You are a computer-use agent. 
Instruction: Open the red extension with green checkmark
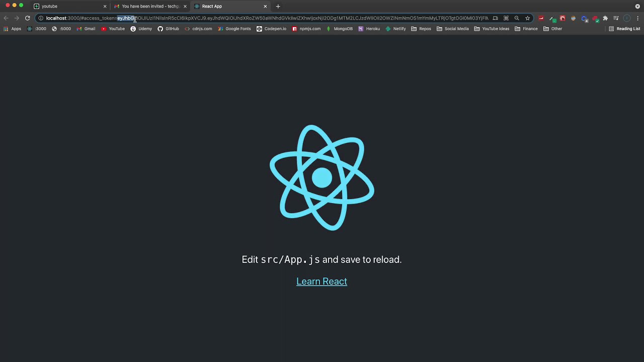tap(595, 19)
